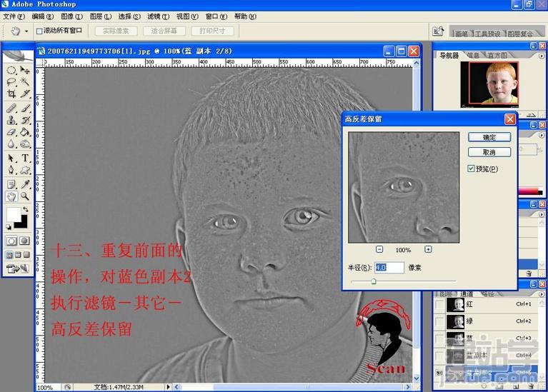This screenshot has width=548, height=392.
Task: Zoom out preview in 高反差保留 dialog
Action: click(x=379, y=249)
